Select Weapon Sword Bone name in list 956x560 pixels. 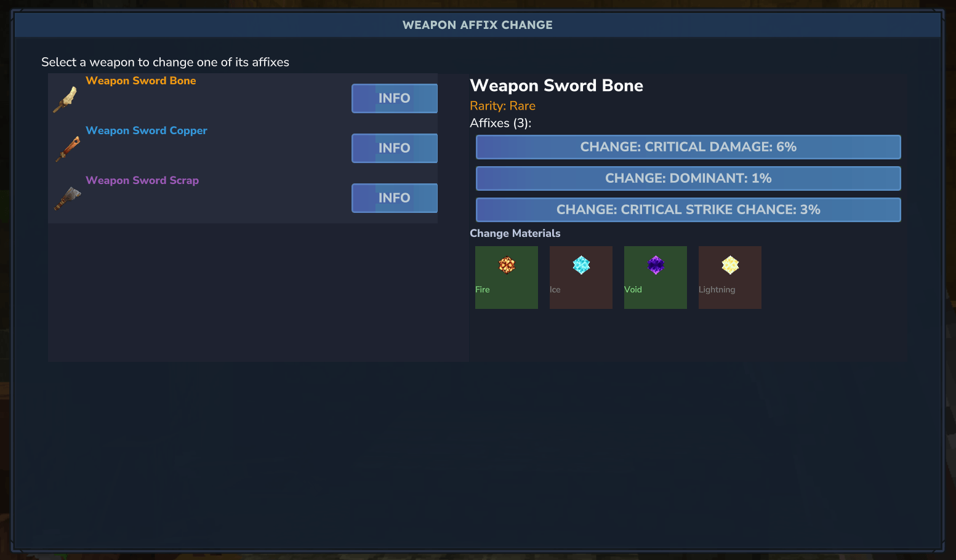coord(141,81)
